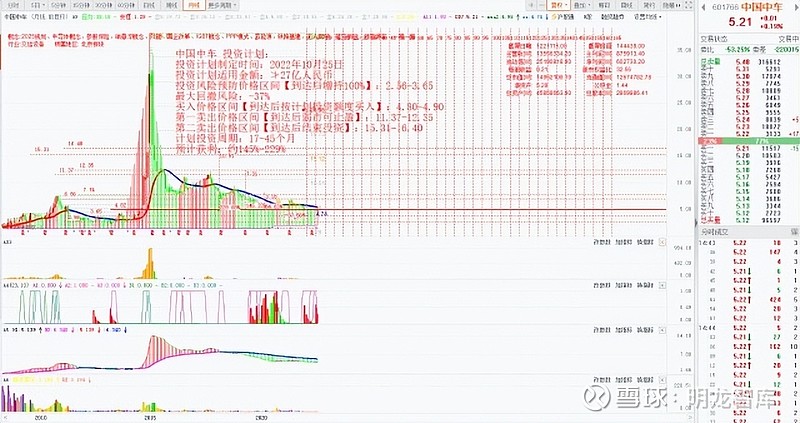Click the tick volume 147
Viewport: 800px width, 423px height.
click(777, 252)
